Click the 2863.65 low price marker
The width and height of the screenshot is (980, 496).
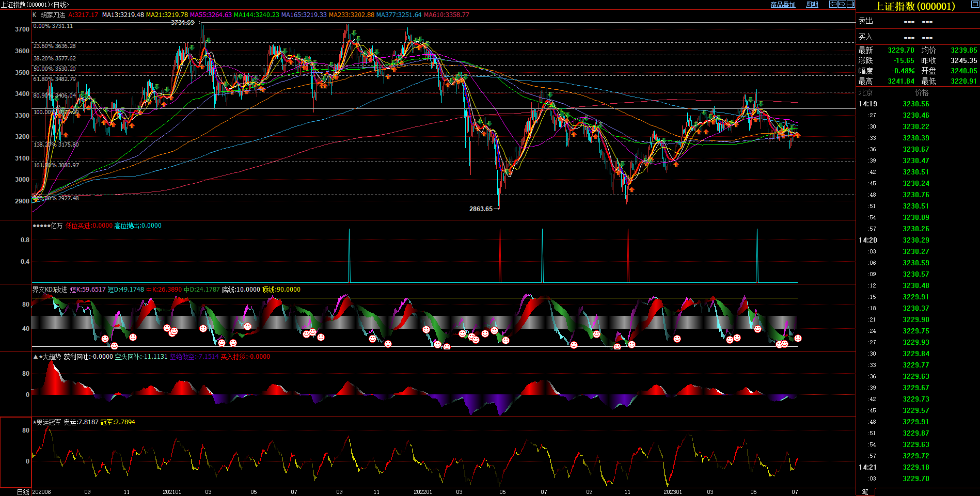tap(481, 209)
